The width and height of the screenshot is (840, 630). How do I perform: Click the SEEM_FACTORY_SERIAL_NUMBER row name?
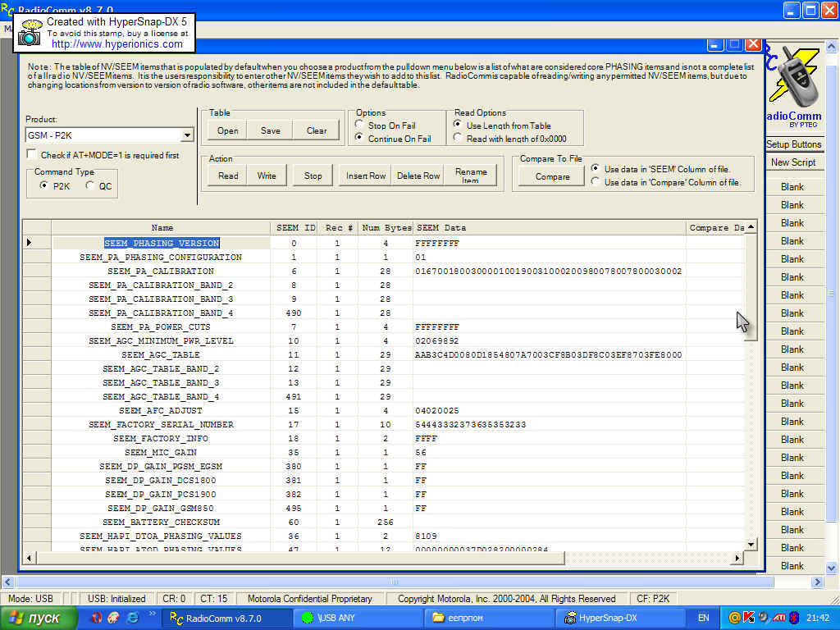(x=161, y=424)
